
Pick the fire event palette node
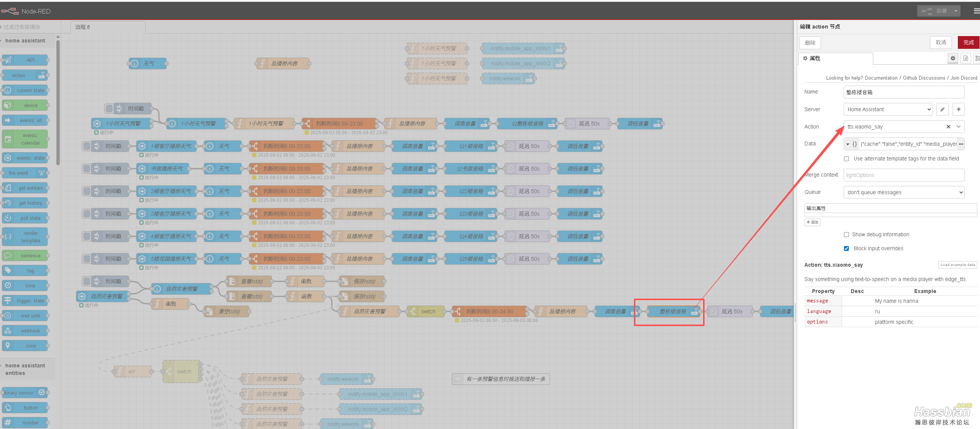(25, 173)
